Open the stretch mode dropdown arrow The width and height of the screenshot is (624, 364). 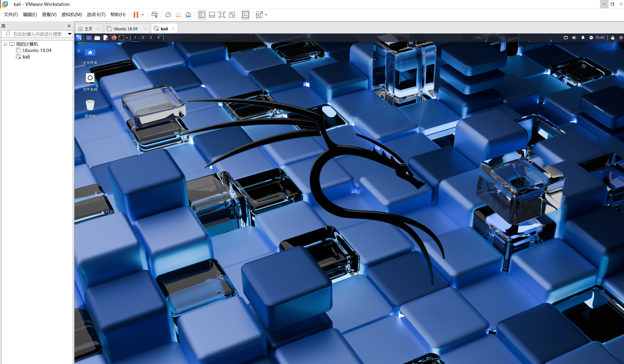(x=266, y=15)
